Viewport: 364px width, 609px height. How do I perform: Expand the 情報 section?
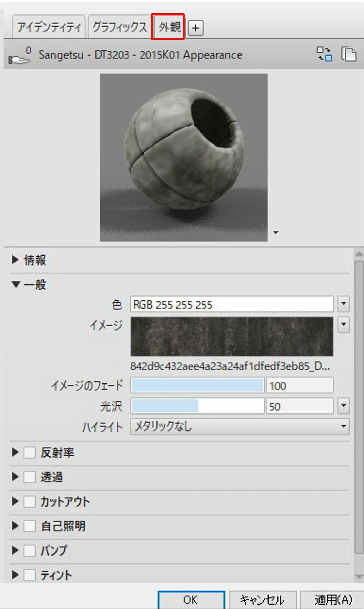15,260
